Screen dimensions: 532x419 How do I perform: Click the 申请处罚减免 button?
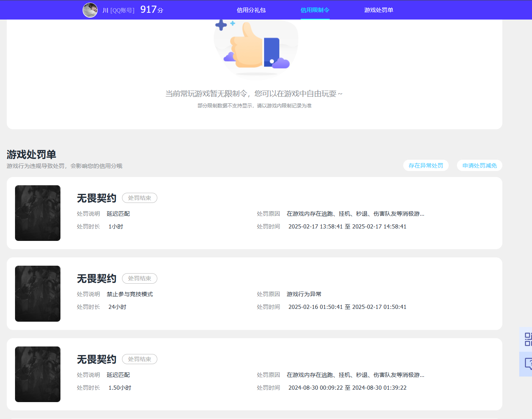[x=479, y=166]
